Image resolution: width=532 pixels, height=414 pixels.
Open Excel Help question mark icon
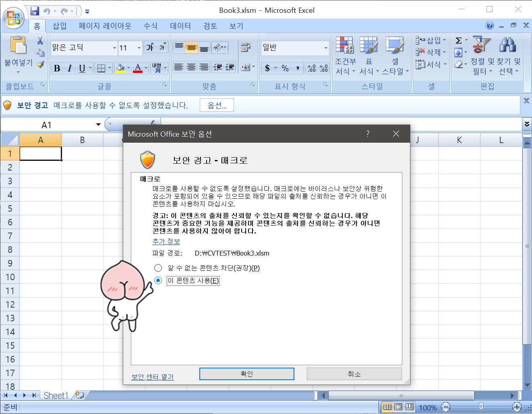click(489, 25)
